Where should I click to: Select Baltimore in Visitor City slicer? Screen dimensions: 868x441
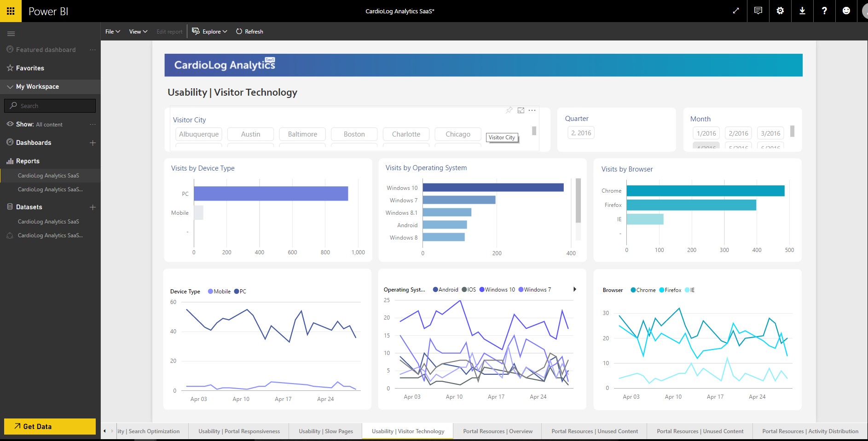click(x=302, y=134)
